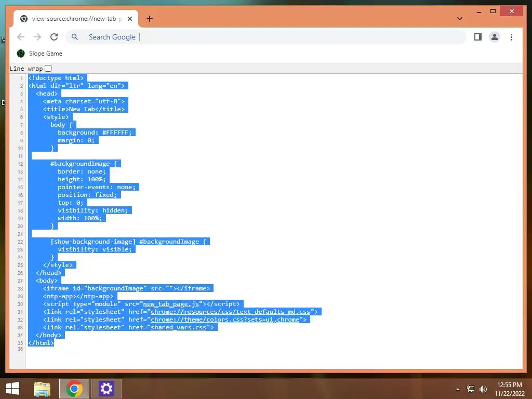This screenshot has height=399, width=532.
Task: Show hidden system tray icons
Action: (458, 389)
